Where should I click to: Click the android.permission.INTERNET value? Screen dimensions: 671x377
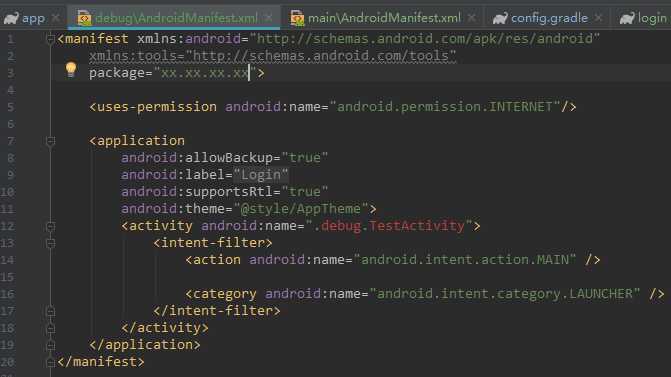(x=445, y=107)
